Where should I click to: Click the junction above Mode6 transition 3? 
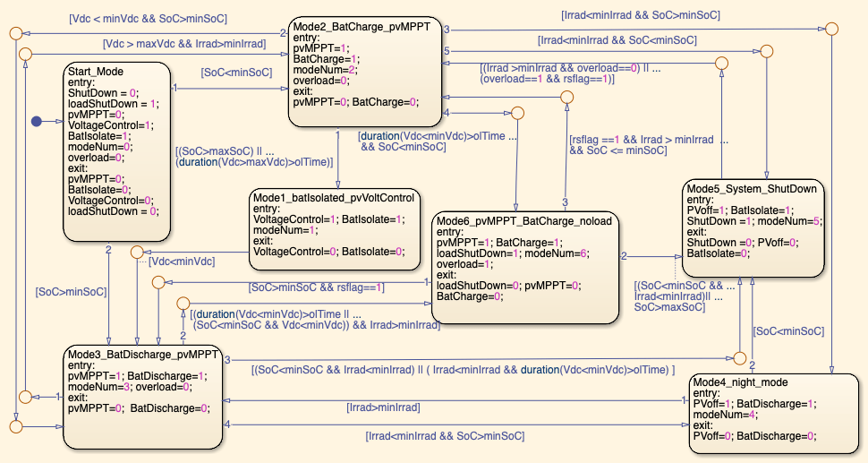click(x=566, y=98)
